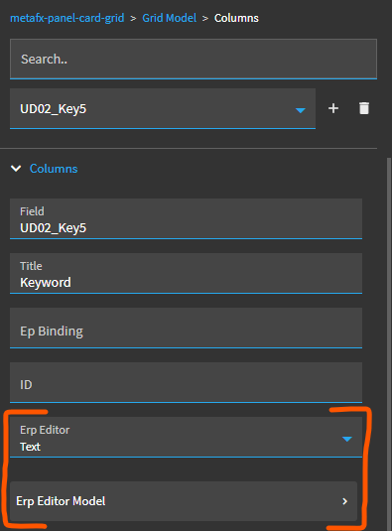
Task: Open the Erp Editor Text dropdown
Action: [187, 438]
